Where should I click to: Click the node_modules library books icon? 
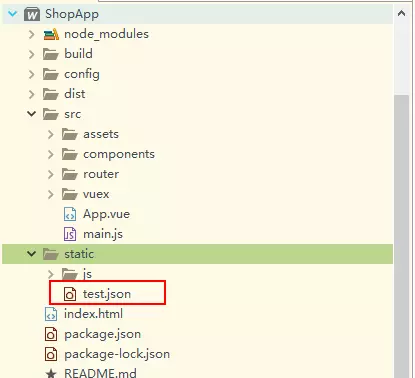tap(51, 34)
